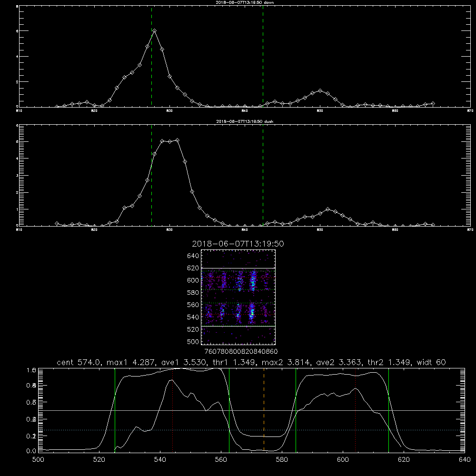Click the 600 label on the spectrogram y-axis
The width and height of the screenshot is (476, 476).
(x=193, y=280)
